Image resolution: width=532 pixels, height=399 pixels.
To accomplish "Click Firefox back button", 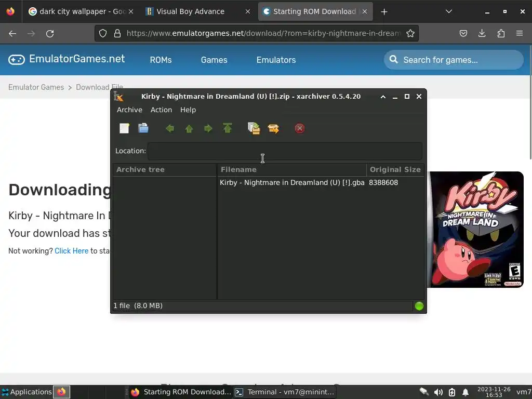I will tap(12, 33).
